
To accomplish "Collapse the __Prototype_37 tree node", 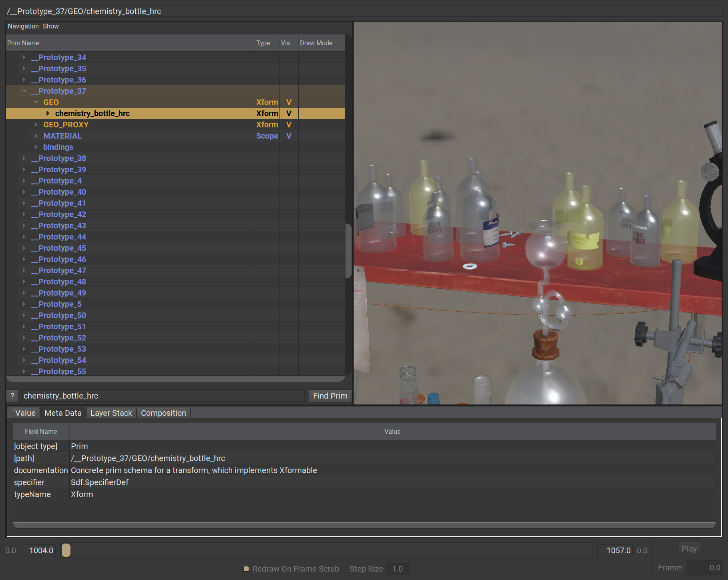I will coord(24,91).
